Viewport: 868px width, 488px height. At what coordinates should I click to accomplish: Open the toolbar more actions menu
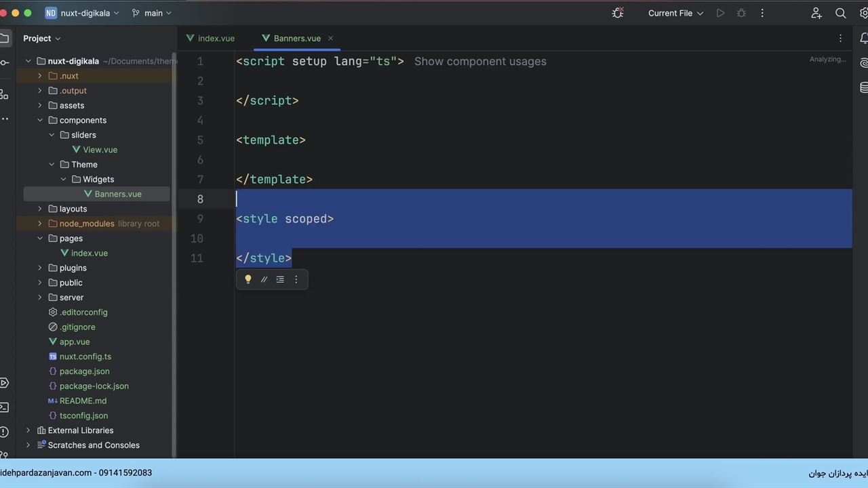point(762,13)
